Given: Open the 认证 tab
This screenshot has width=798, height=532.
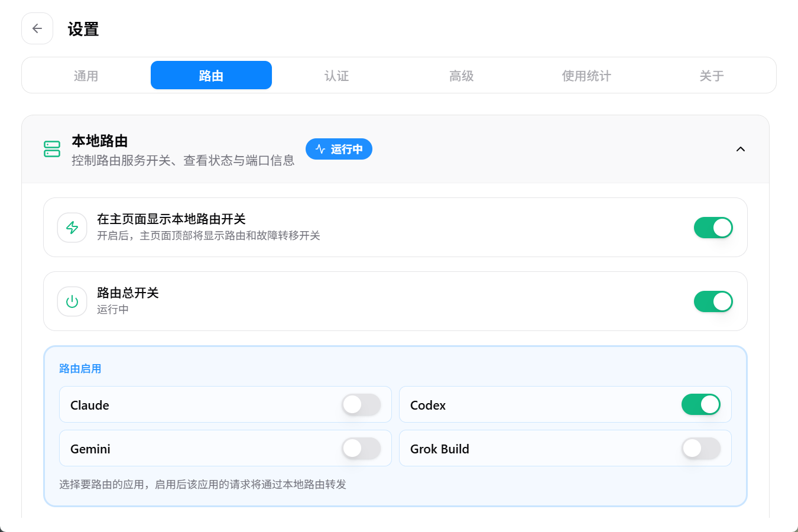Looking at the screenshot, I should pyautogui.click(x=336, y=76).
